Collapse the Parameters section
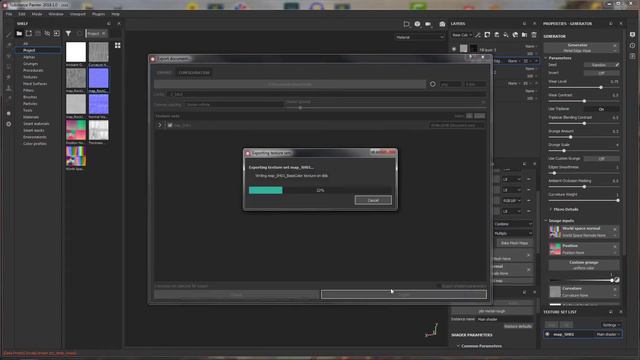Image resolution: width=640 pixels, height=360 pixels. [546, 58]
